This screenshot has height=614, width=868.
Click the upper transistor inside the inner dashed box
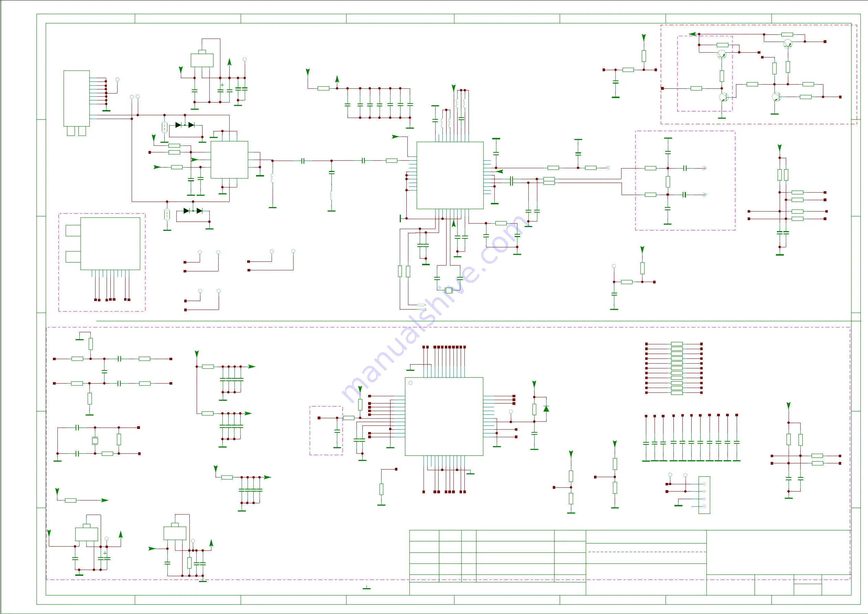tap(721, 54)
